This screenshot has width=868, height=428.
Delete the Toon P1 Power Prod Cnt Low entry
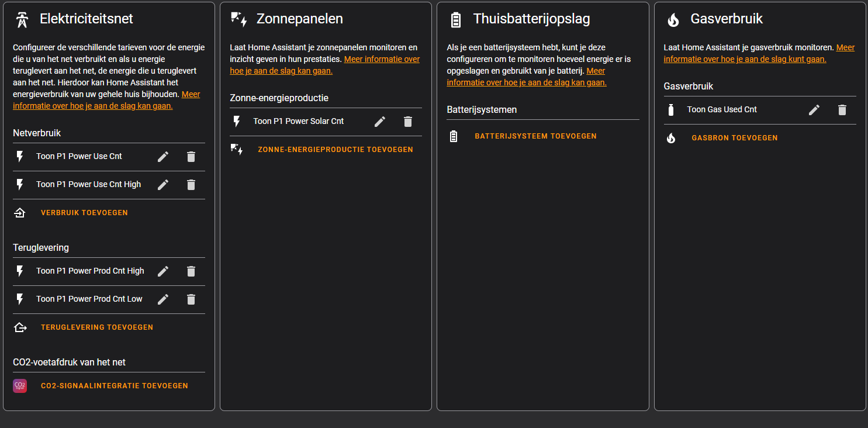click(191, 299)
